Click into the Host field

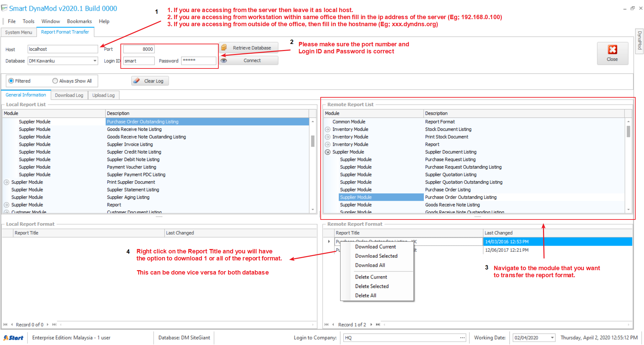(63, 49)
